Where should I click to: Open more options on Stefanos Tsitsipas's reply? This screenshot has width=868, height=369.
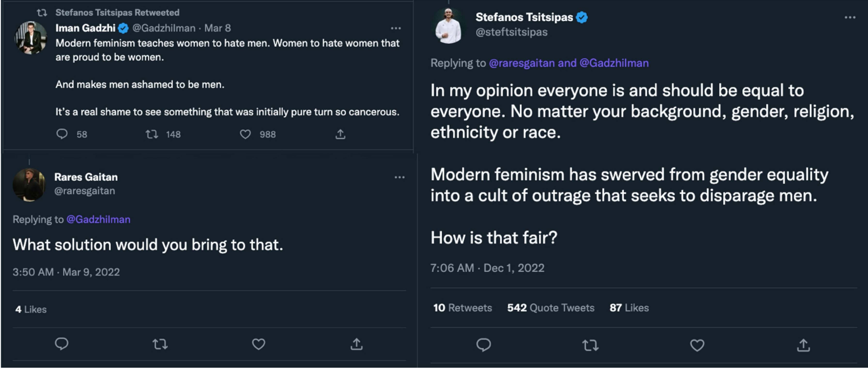[x=850, y=17]
